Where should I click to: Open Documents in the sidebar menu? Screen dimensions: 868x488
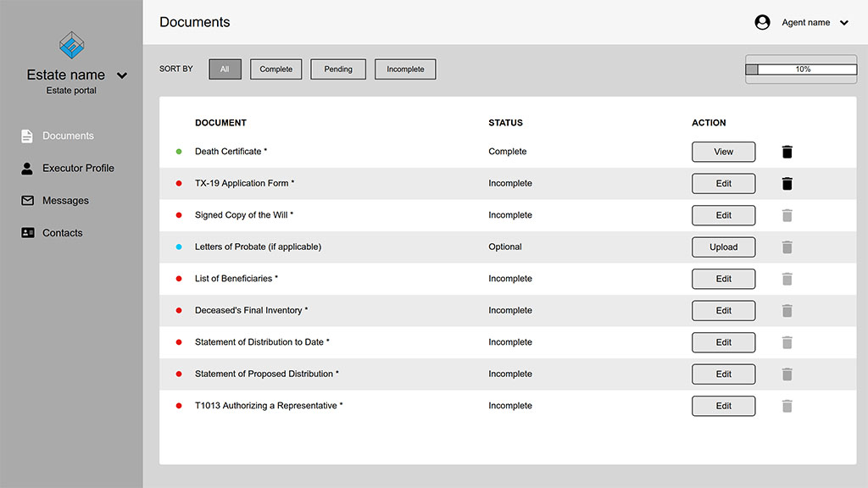[68, 136]
